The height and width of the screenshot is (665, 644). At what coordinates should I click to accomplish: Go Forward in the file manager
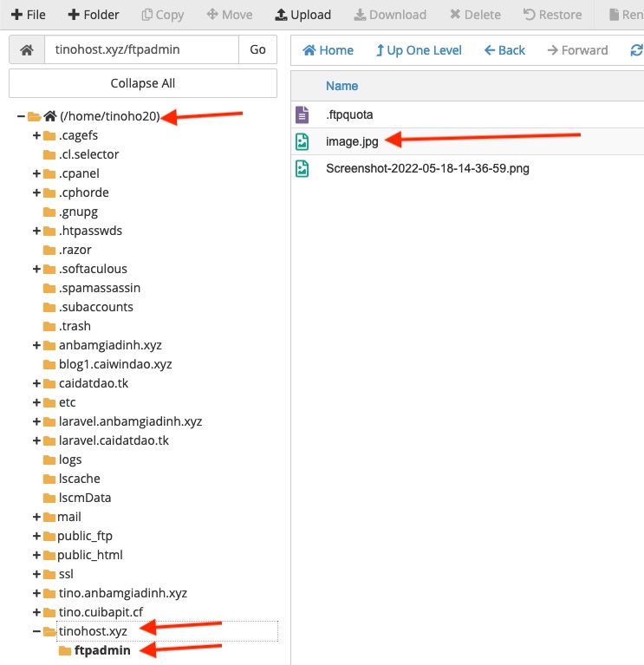(577, 50)
